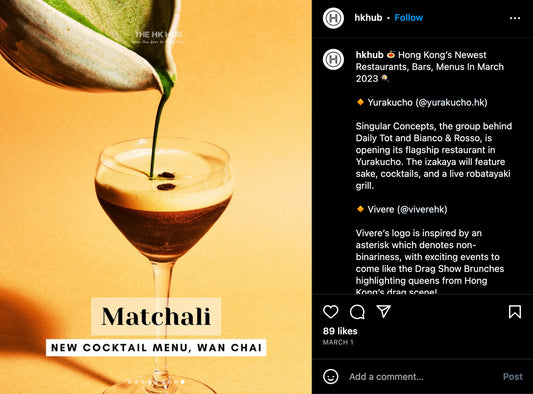Jump to the first carousel dot

(x=130, y=382)
